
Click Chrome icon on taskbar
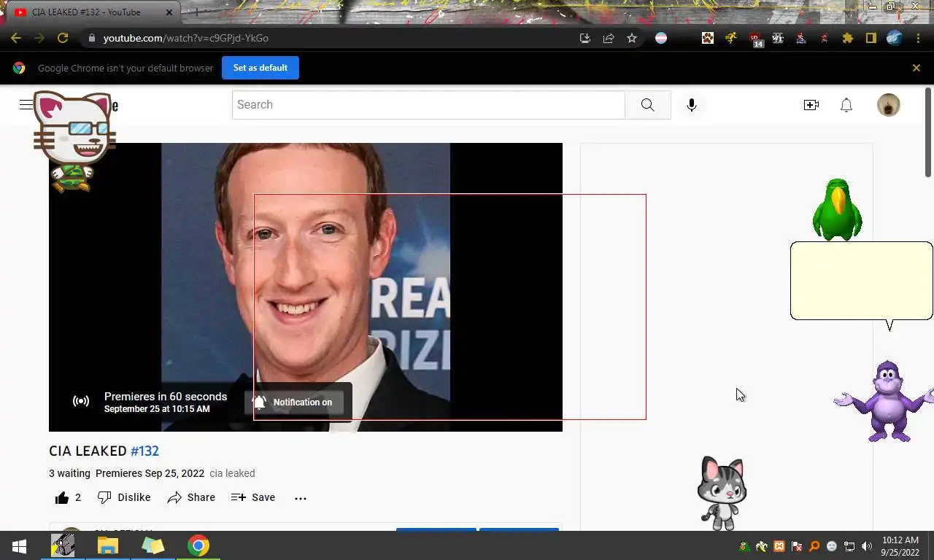click(198, 545)
